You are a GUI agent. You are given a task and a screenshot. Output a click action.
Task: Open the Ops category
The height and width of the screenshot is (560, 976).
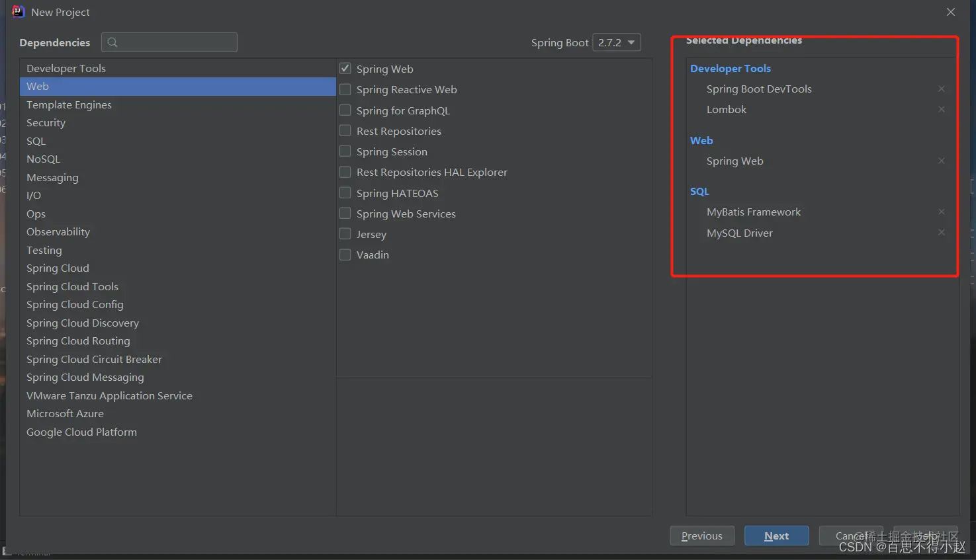click(178, 214)
